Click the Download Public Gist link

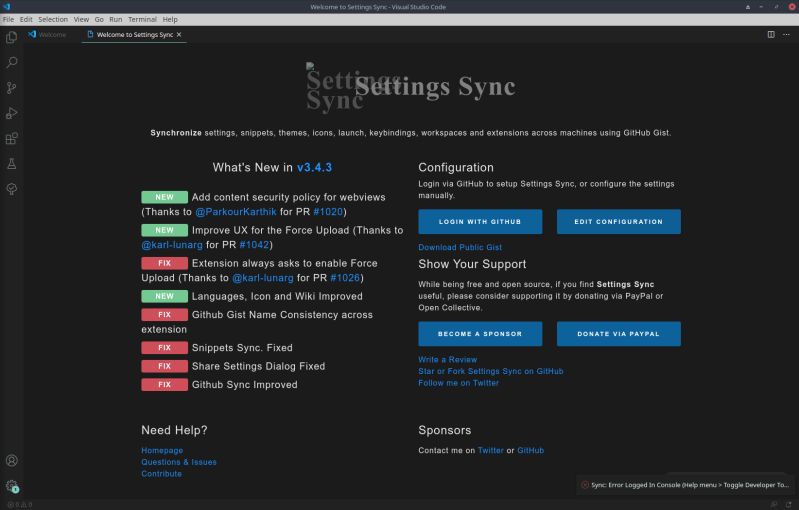460,247
